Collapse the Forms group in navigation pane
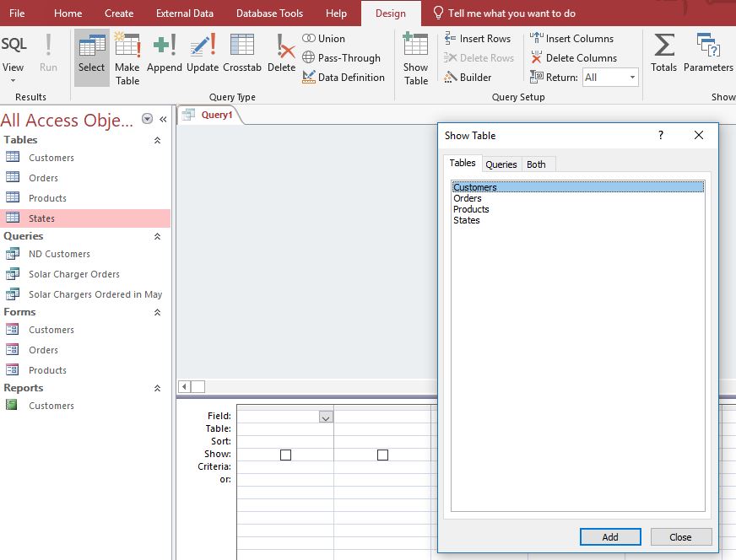Image resolution: width=736 pixels, height=560 pixels. click(x=157, y=312)
